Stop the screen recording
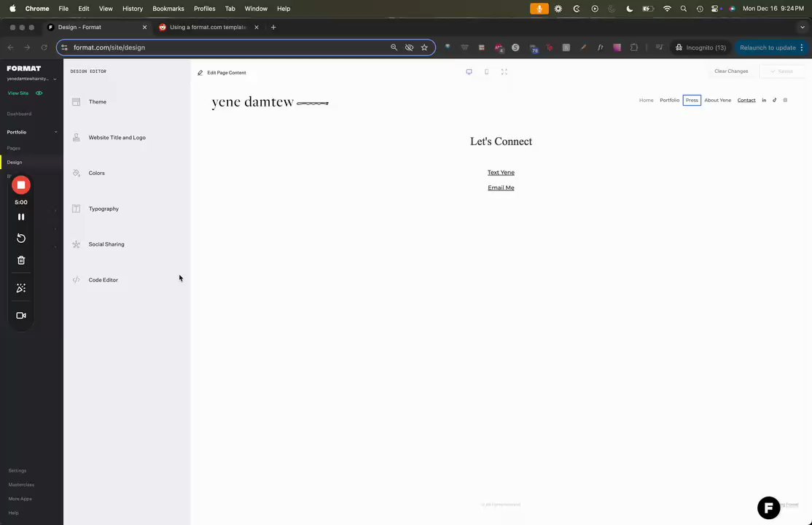 point(21,185)
